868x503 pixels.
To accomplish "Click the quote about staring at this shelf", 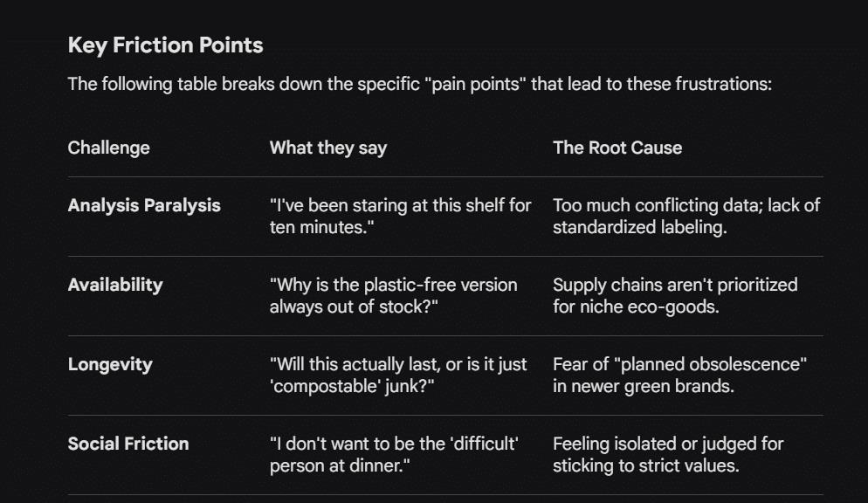I will [400, 217].
